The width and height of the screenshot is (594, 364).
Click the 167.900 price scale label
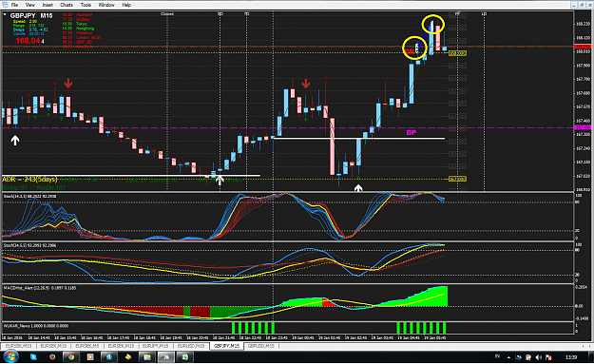(x=583, y=66)
